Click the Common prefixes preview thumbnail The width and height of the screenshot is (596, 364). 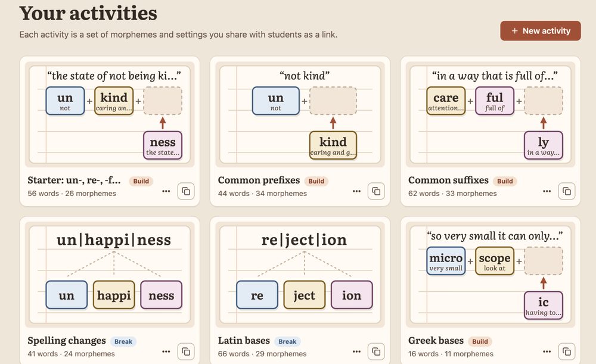point(300,114)
